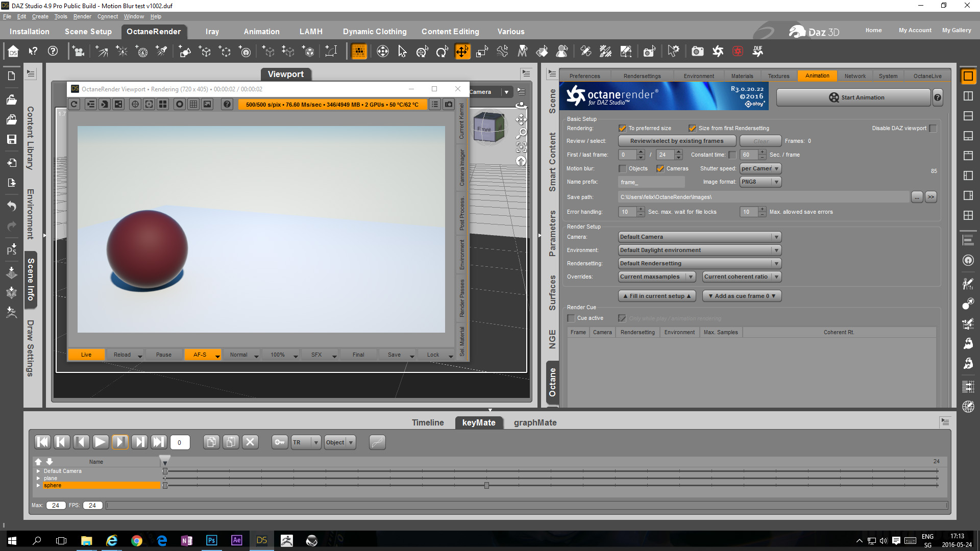980x551 pixels.
Task: Open the PNG8 image format dropdown
Action: (761, 182)
